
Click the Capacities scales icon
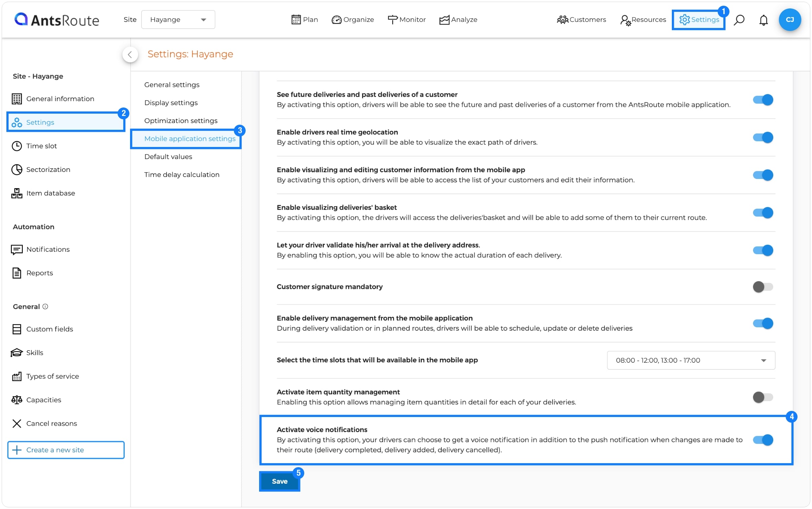click(17, 400)
